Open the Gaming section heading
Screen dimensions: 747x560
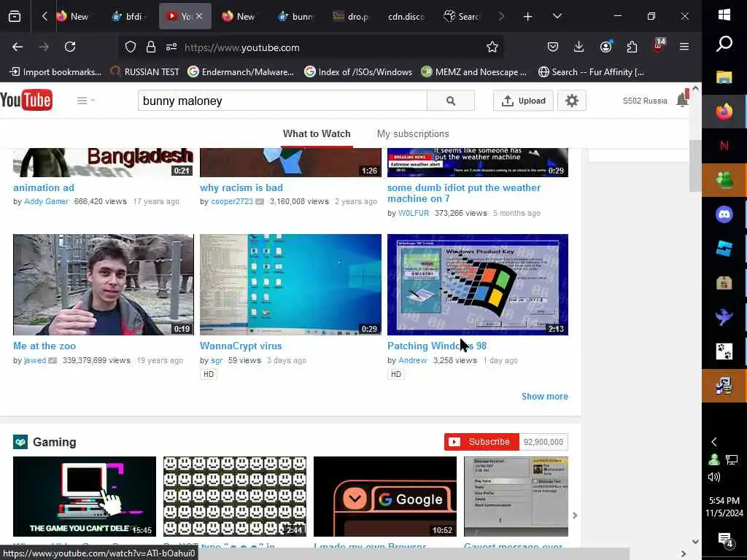[54, 442]
